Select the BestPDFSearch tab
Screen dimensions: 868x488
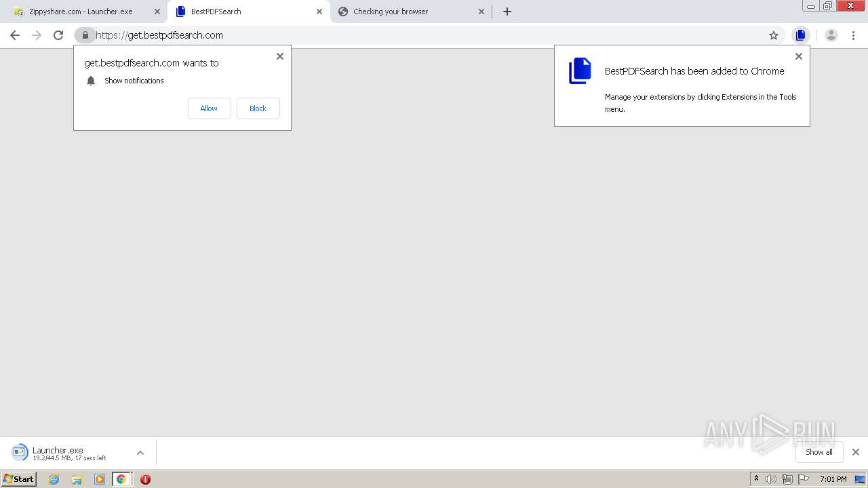point(248,12)
